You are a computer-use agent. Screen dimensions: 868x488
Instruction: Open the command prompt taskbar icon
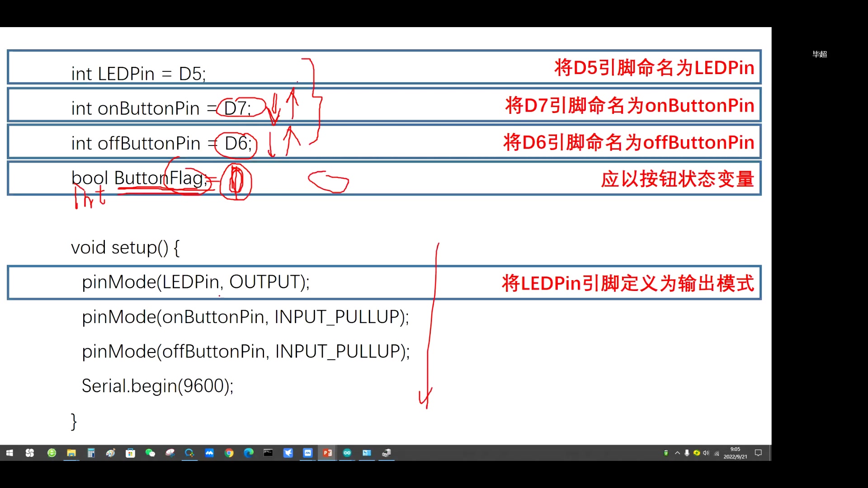[268, 453]
